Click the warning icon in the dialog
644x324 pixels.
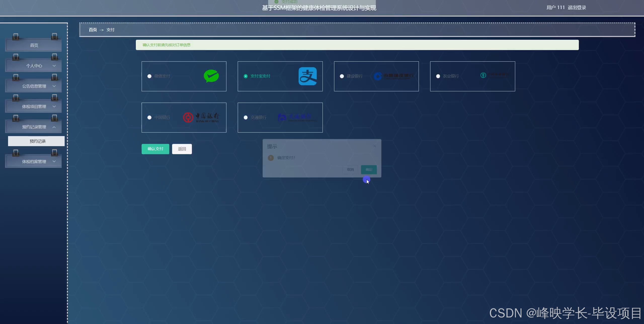click(x=271, y=158)
